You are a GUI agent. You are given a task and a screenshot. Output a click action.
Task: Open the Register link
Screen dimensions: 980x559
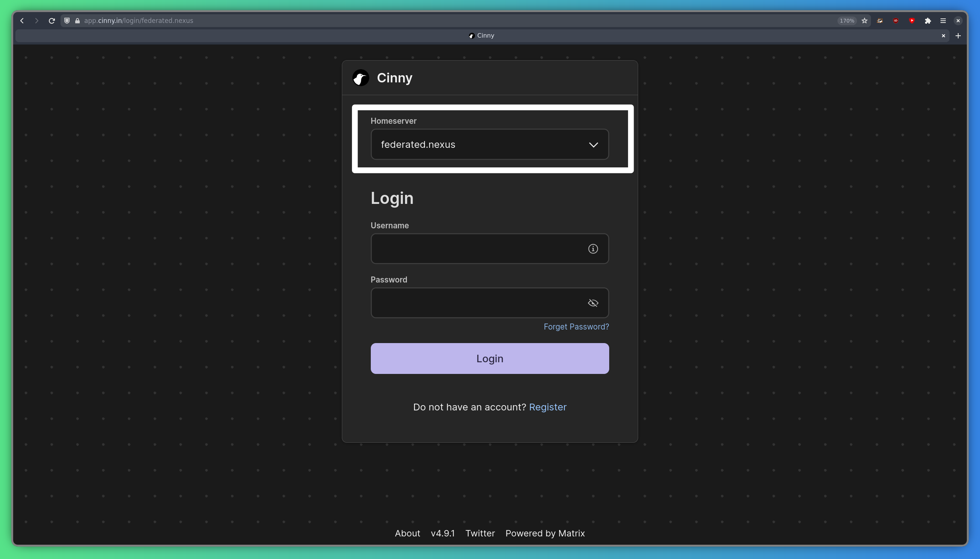click(x=548, y=407)
